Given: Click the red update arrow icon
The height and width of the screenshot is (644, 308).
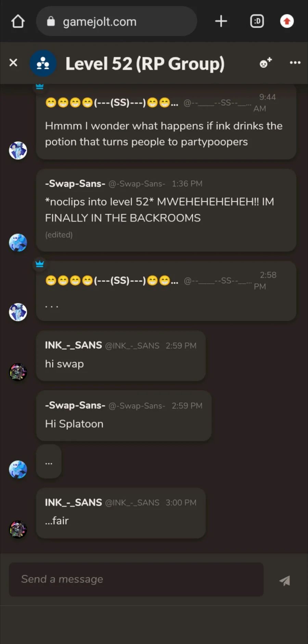Looking at the screenshot, I should click(287, 21).
